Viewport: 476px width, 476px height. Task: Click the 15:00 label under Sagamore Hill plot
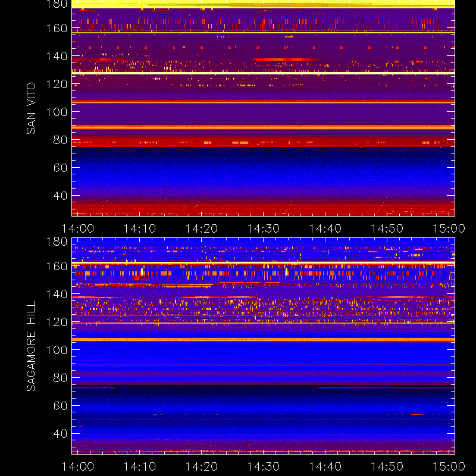pyautogui.click(x=449, y=466)
